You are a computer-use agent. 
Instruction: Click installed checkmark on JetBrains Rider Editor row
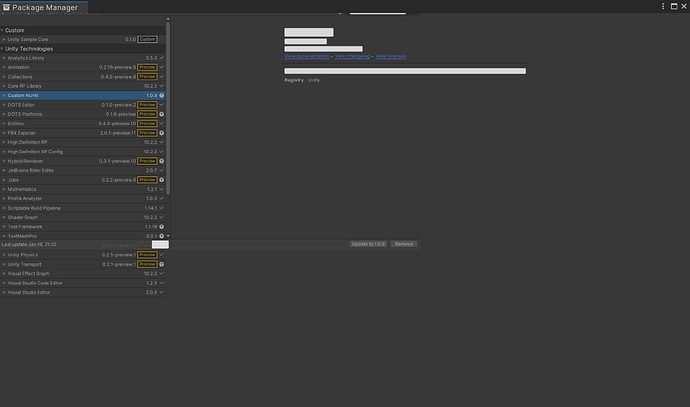[x=161, y=170]
